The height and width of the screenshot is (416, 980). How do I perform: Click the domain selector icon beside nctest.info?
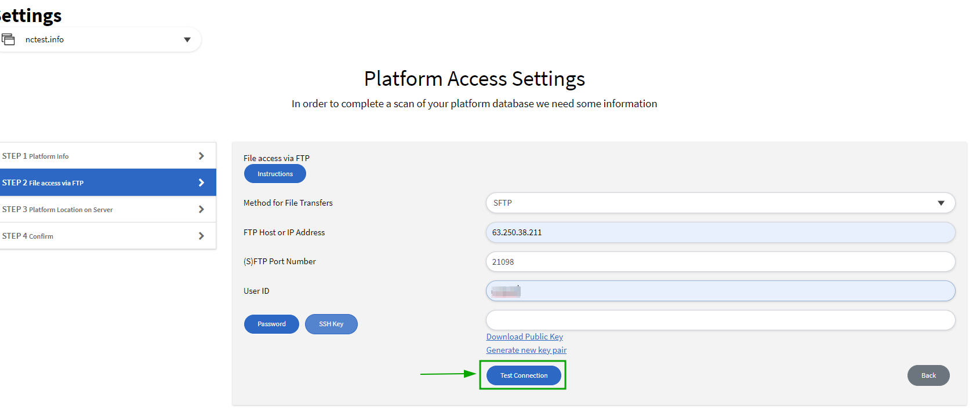point(9,39)
